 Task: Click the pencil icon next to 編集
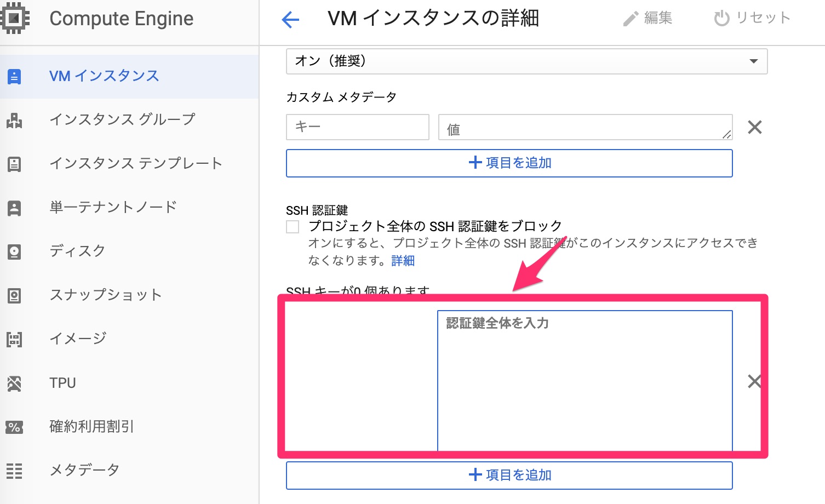coord(631,19)
